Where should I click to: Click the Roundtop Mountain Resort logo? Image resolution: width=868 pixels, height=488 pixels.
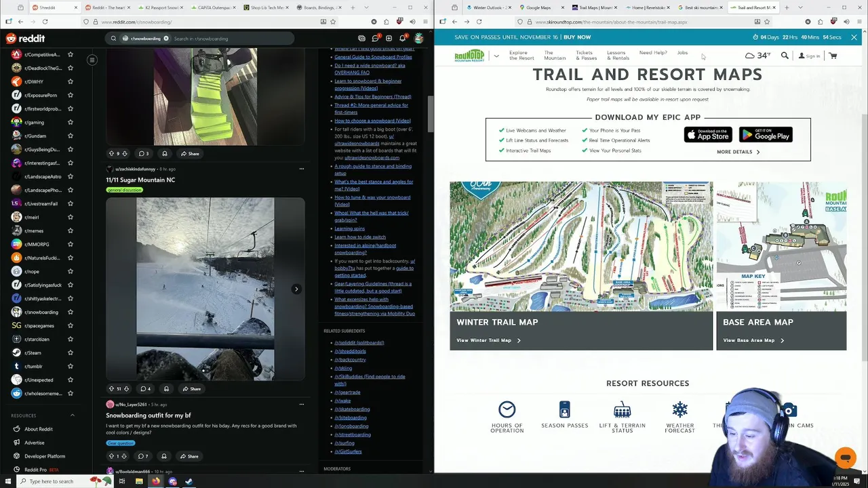tap(469, 56)
